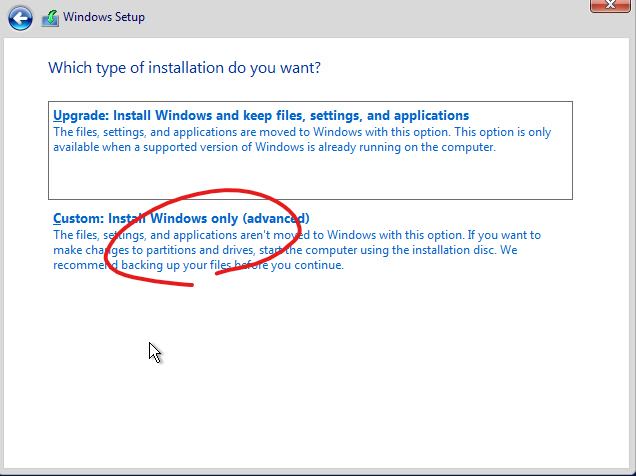Click the Windows Setup title icon
This screenshot has width=636, height=476.
click(x=50, y=18)
